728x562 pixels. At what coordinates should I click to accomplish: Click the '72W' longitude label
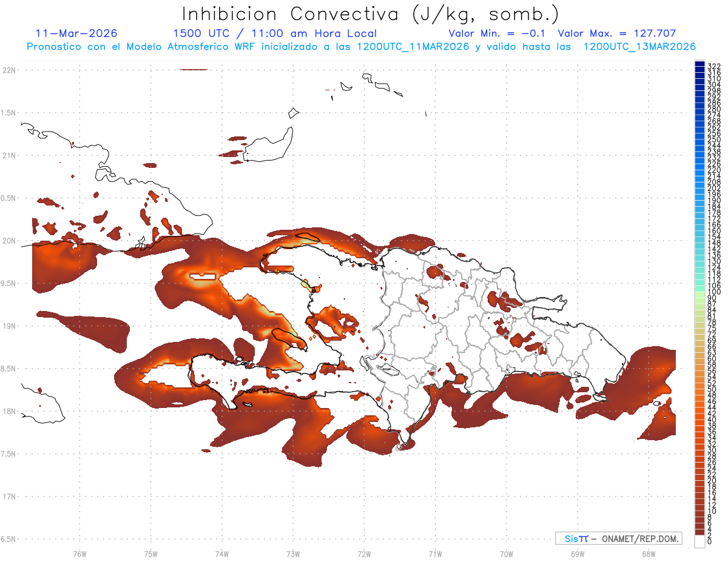[x=364, y=554]
